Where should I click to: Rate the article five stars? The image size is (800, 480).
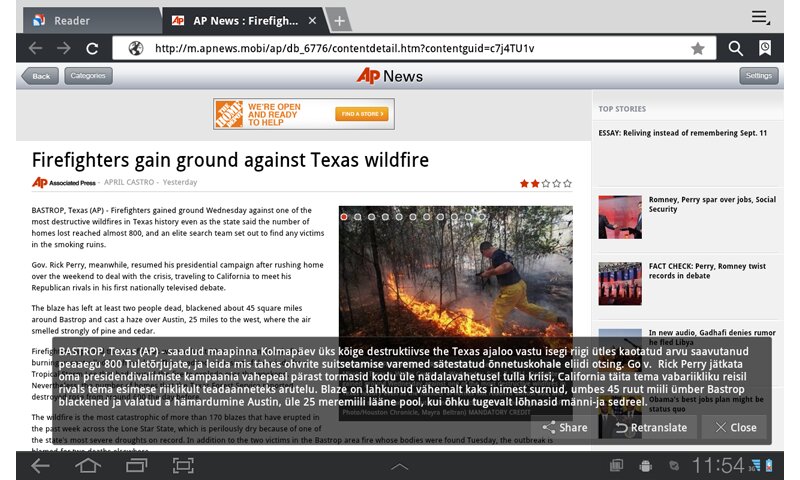[x=568, y=183]
